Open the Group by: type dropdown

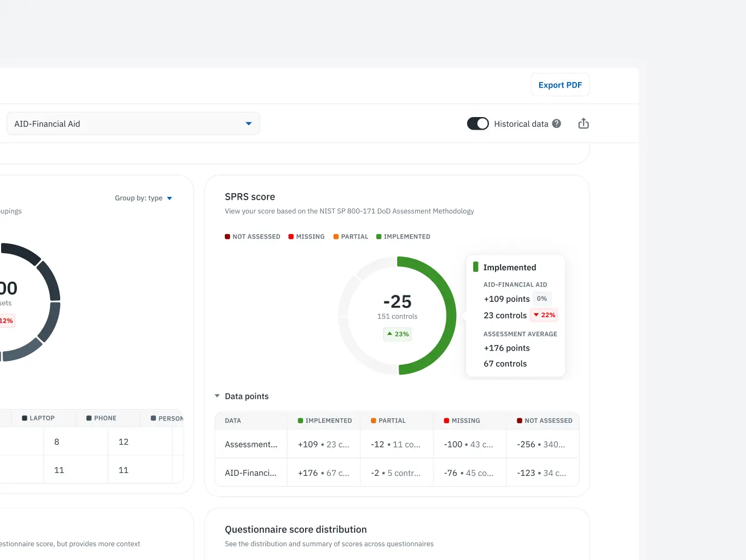pos(143,198)
